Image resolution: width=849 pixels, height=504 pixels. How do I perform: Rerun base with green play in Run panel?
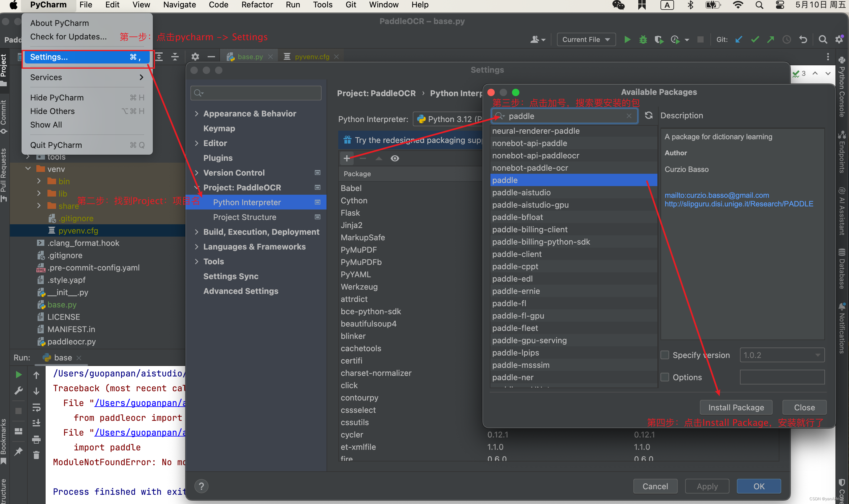tap(19, 375)
